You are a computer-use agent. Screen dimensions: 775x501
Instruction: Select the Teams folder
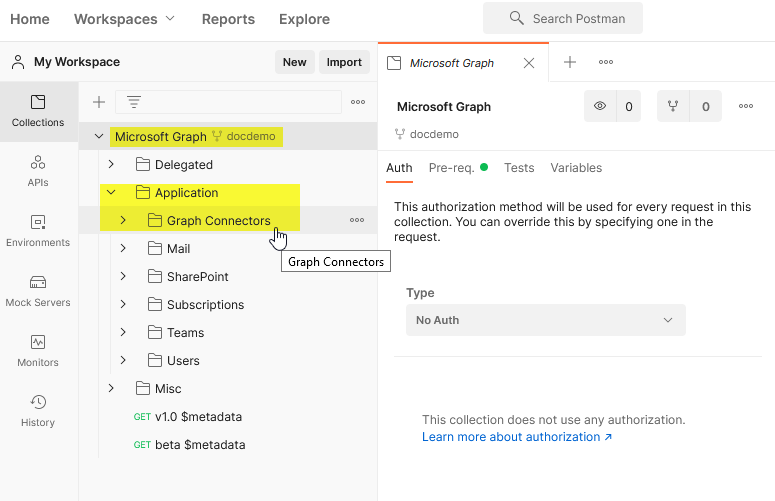[x=185, y=333]
